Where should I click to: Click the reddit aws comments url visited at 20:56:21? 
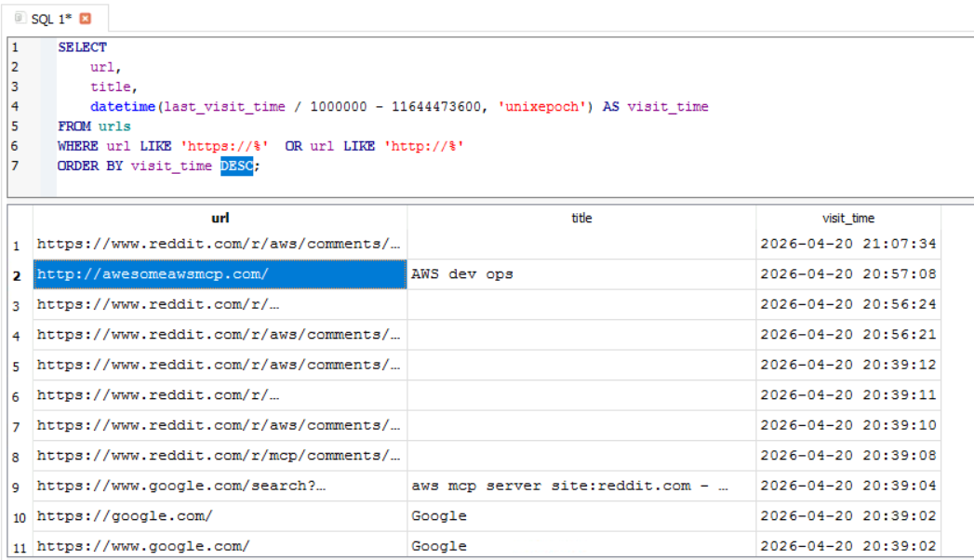(220, 335)
